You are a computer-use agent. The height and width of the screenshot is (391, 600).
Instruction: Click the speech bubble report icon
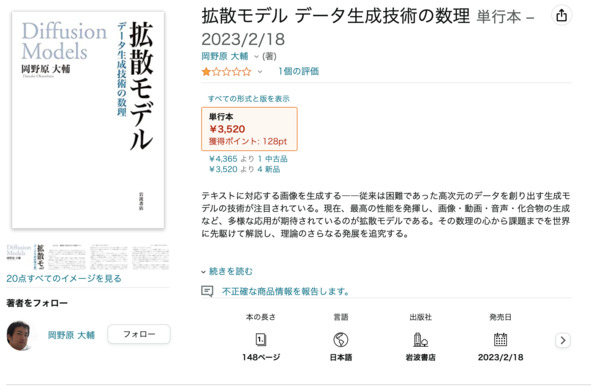tap(207, 291)
